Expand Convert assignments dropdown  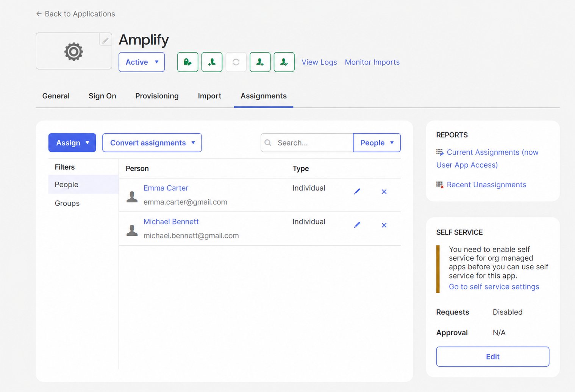(x=152, y=143)
